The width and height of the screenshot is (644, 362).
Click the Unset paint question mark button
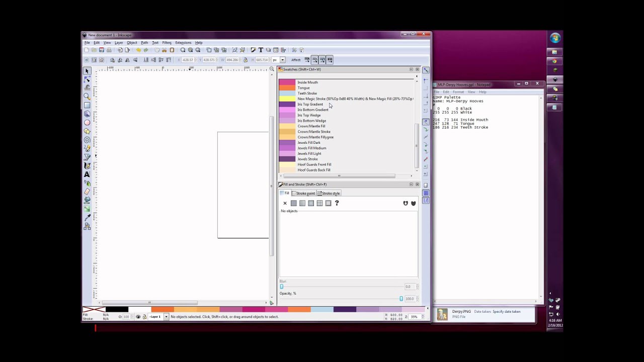point(337,203)
